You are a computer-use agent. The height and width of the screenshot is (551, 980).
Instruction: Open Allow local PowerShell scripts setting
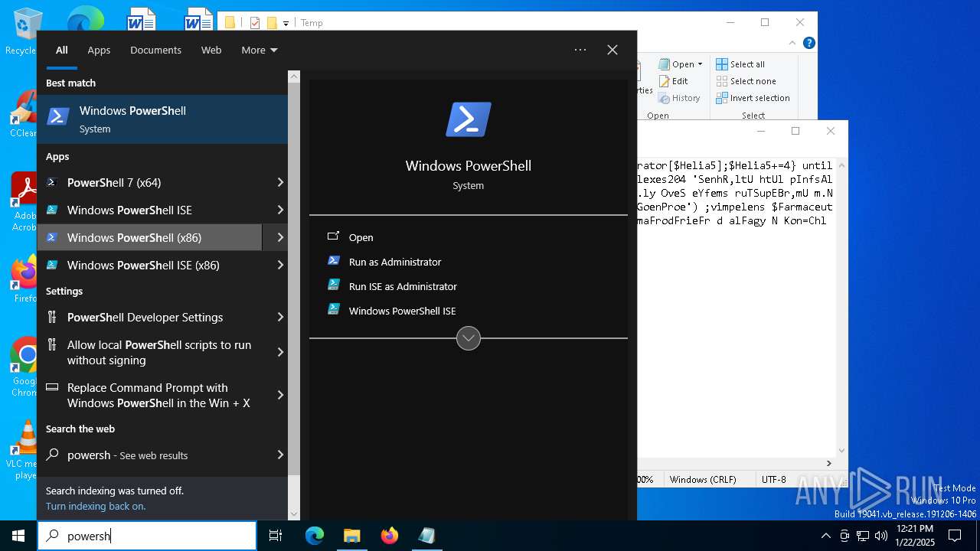coord(150,352)
